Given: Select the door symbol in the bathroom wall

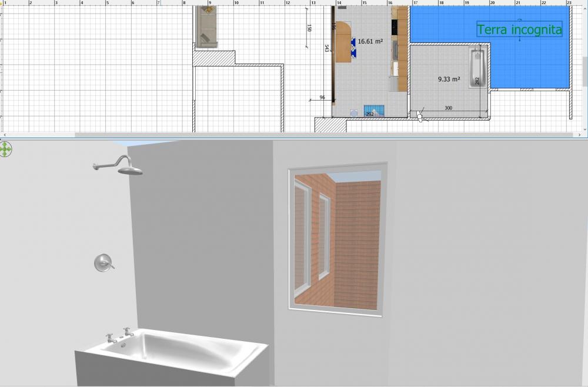Looking at the screenshot, I should coord(419,115).
